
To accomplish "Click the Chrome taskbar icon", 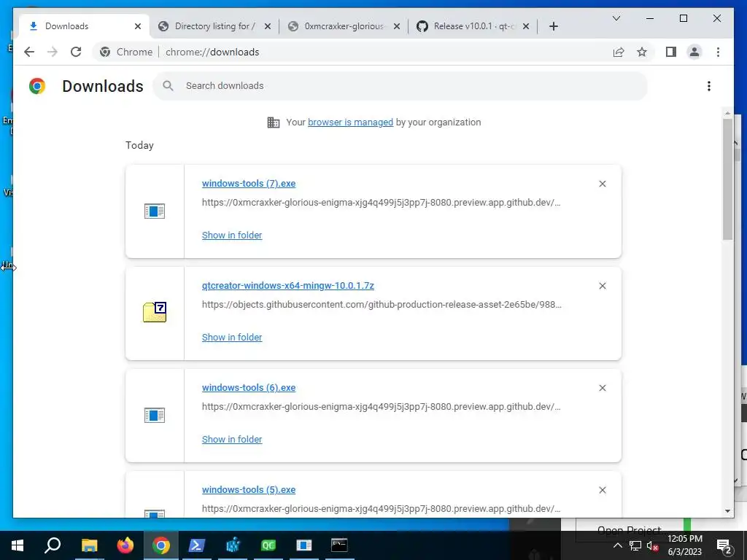I will 161,545.
